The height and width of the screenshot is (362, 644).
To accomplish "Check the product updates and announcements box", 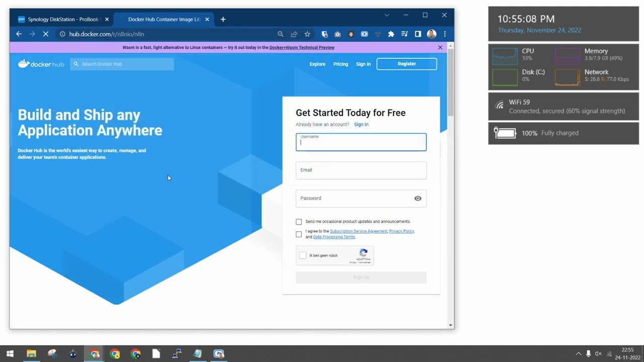I will point(299,222).
